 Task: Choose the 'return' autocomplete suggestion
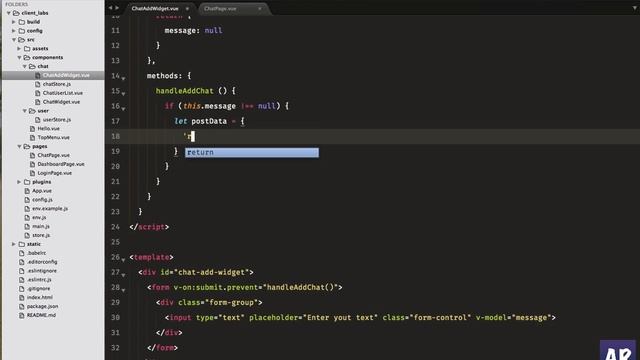pyautogui.click(x=252, y=153)
